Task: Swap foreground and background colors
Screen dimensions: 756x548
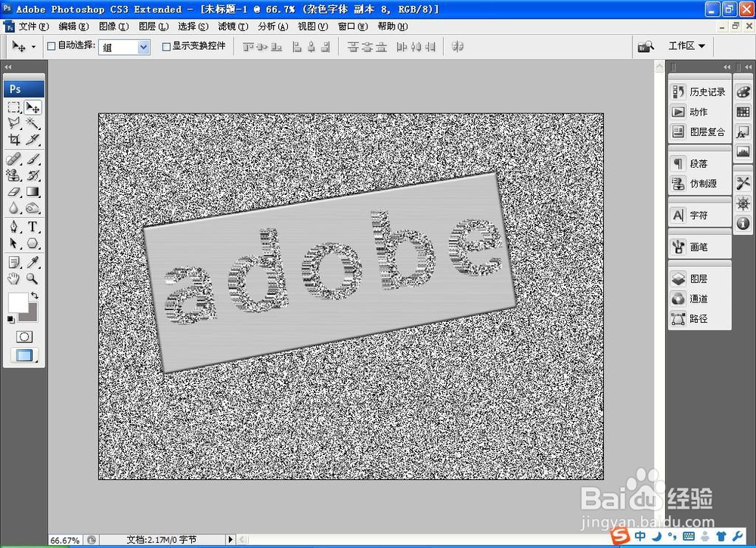Action: (35, 296)
